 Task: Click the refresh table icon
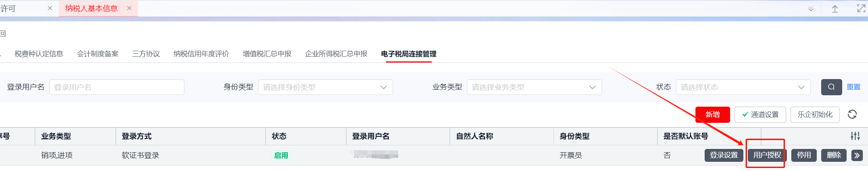tap(852, 114)
